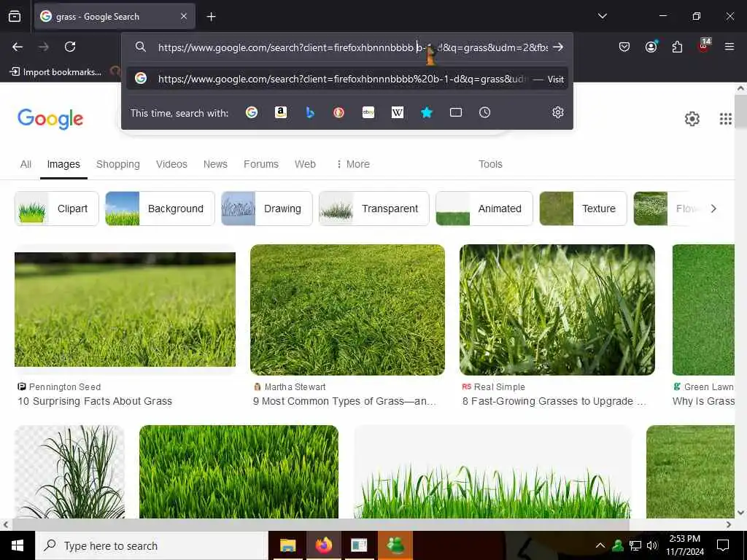The width and height of the screenshot is (747, 560).
Task: Open Firefox account menu
Action: point(651,47)
